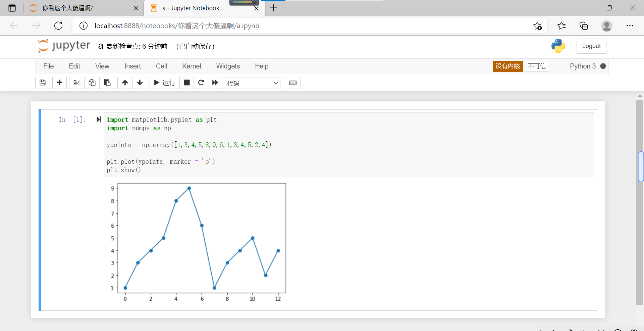This screenshot has height=331, width=644.
Task: Move selected cell up arrow
Action: pos(125,83)
